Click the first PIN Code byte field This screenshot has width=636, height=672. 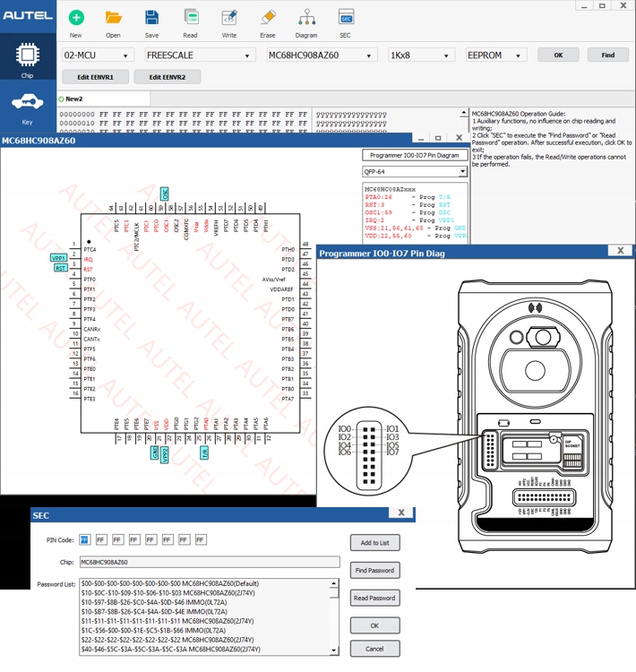[x=84, y=539]
